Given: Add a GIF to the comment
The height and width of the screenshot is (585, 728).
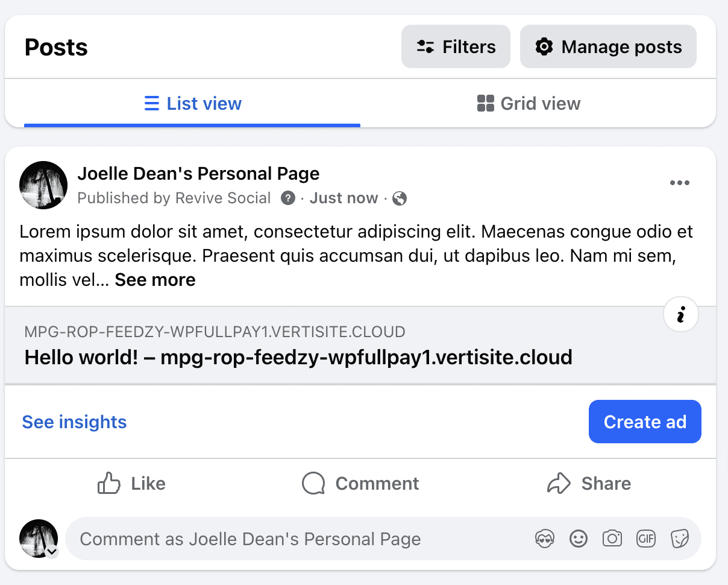Looking at the screenshot, I should coord(646,539).
